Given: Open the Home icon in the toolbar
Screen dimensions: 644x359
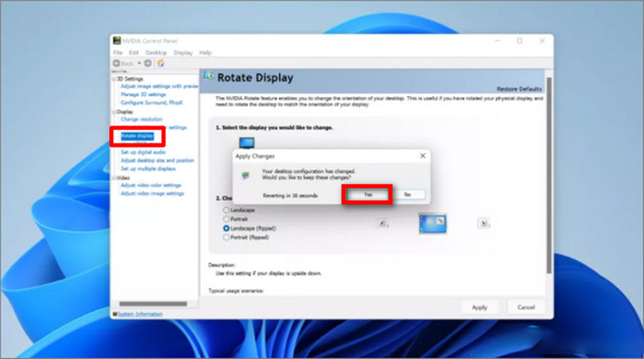Looking at the screenshot, I should (161, 64).
